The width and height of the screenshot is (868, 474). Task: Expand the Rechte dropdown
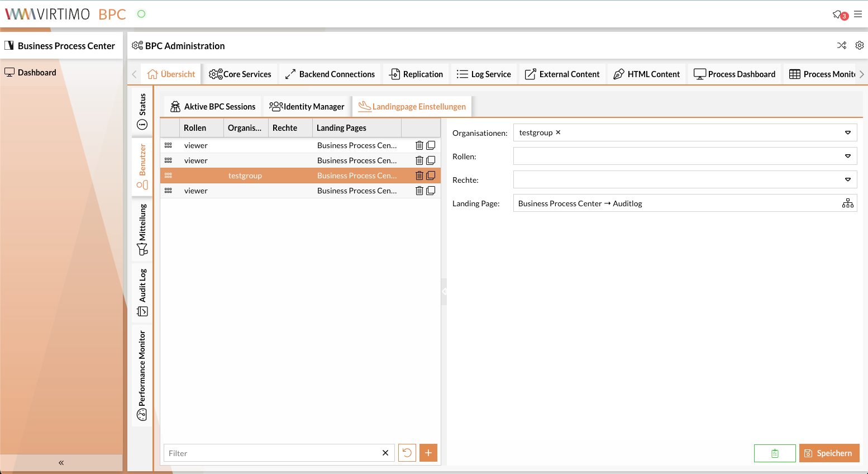pyautogui.click(x=847, y=180)
